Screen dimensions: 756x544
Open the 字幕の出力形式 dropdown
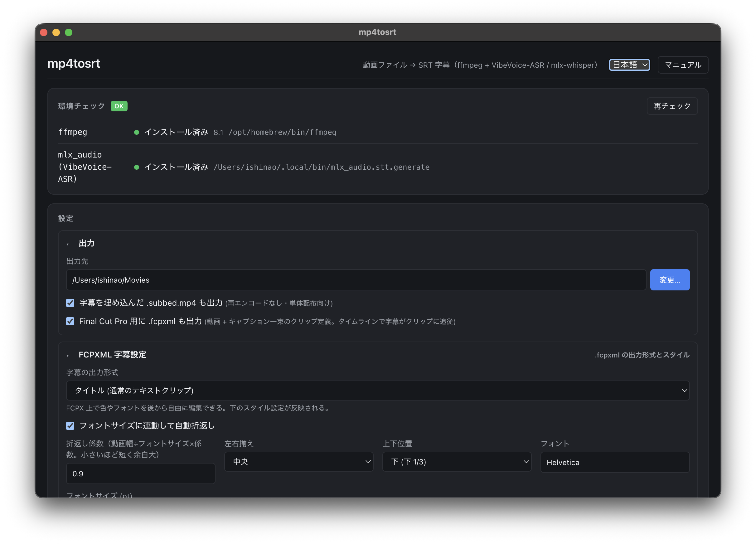click(x=378, y=390)
